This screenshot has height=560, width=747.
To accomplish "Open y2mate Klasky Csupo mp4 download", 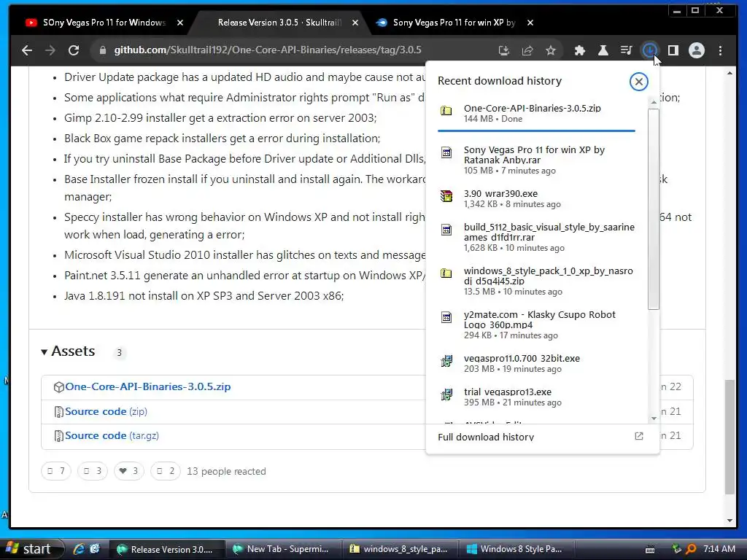I will tap(536, 324).
